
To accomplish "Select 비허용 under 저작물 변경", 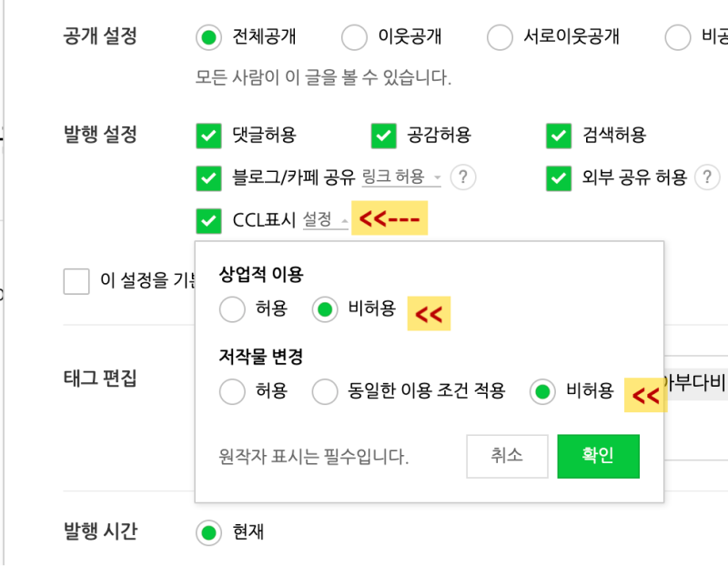I will [x=543, y=392].
